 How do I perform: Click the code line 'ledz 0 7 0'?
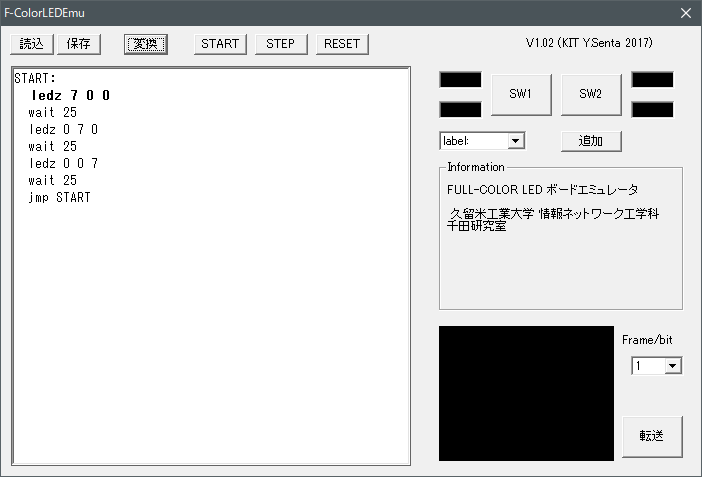[x=63, y=129]
